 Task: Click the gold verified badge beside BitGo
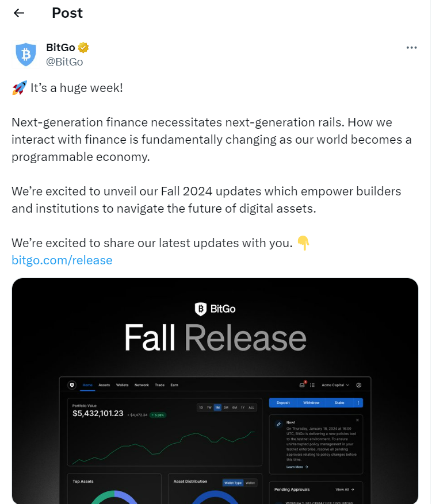click(x=83, y=47)
